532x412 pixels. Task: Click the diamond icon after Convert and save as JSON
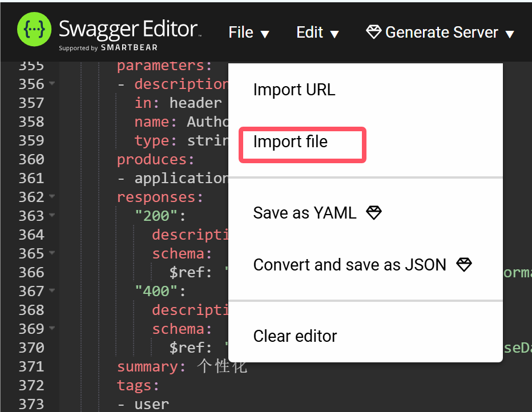464,265
